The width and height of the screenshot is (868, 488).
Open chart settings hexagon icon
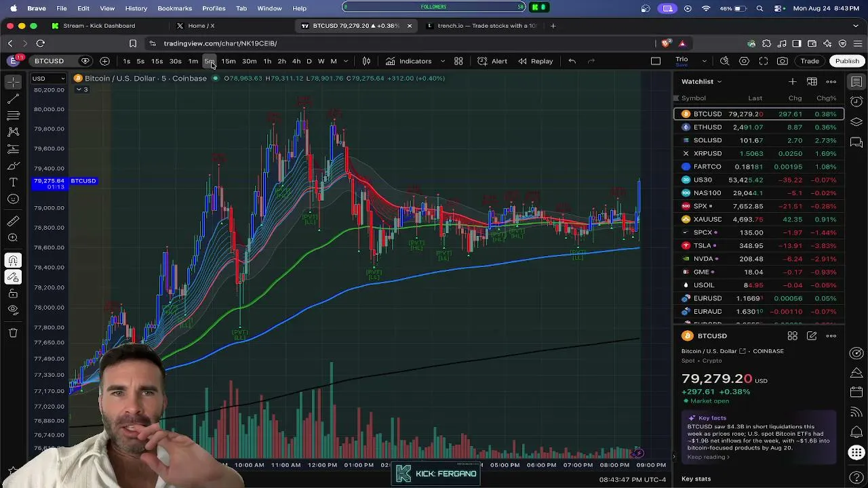click(x=744, y=61)
